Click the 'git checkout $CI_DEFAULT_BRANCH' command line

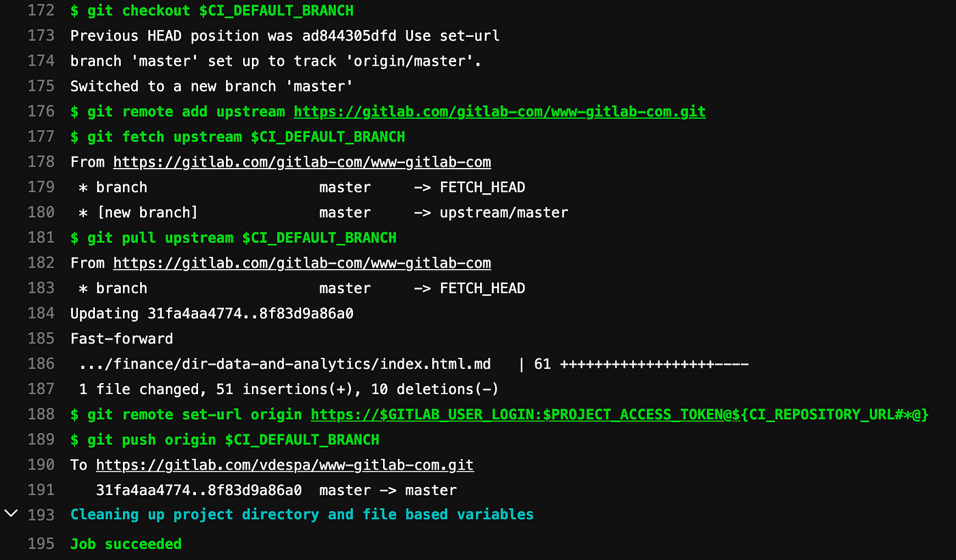coord(212,11)
